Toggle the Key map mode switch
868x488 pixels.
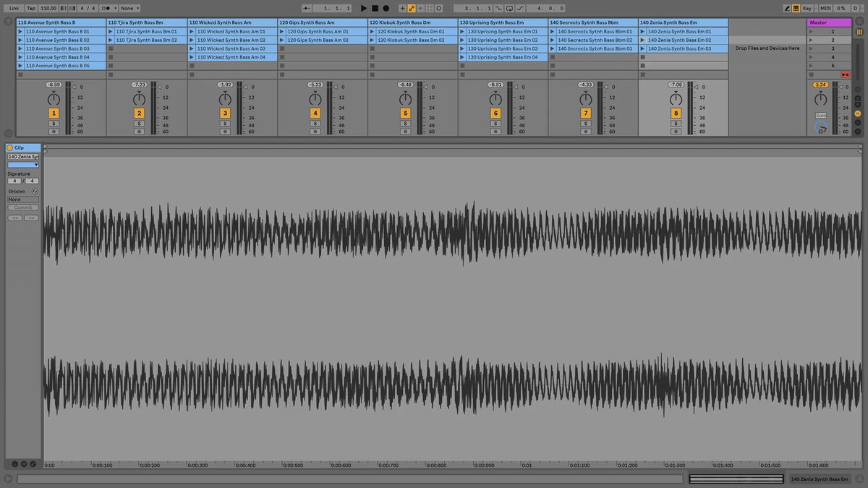pyautogui.click(x=807, y=8)
